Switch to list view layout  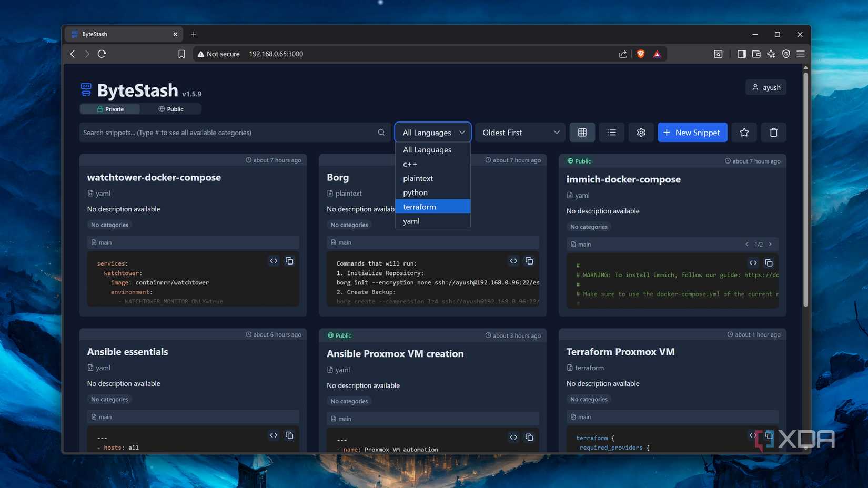point(611,132)
